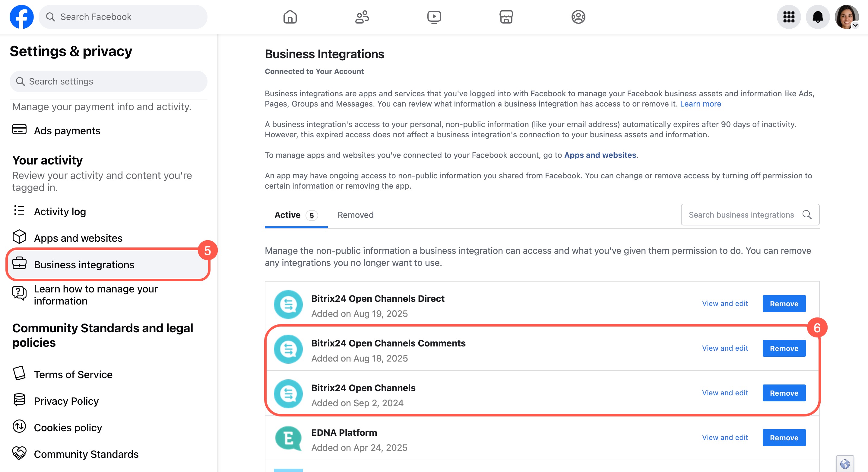Image resolution: width=868 pixels, height=472 pixels.
Task: Switch to the Removed tab
Action: [356, 215]
